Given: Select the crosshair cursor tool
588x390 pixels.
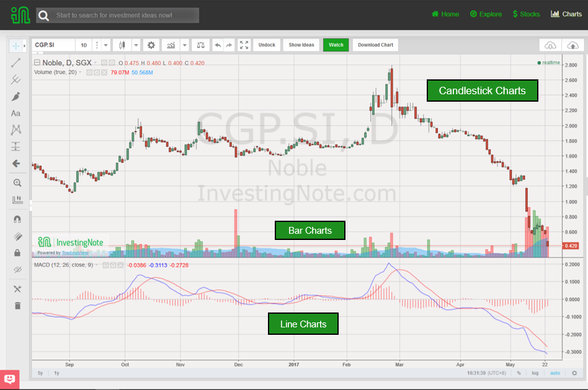Looking at the screenshot, I should coord(17,45).
